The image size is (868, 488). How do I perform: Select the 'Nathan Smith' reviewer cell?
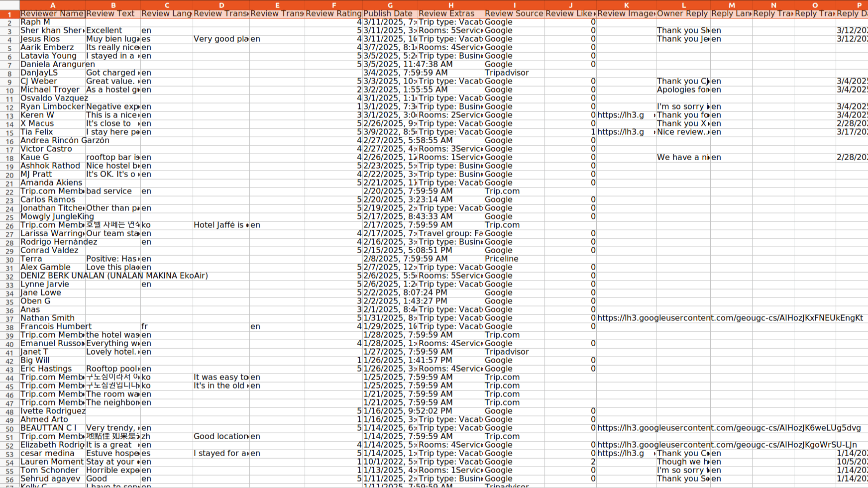[x=52, y=318]
